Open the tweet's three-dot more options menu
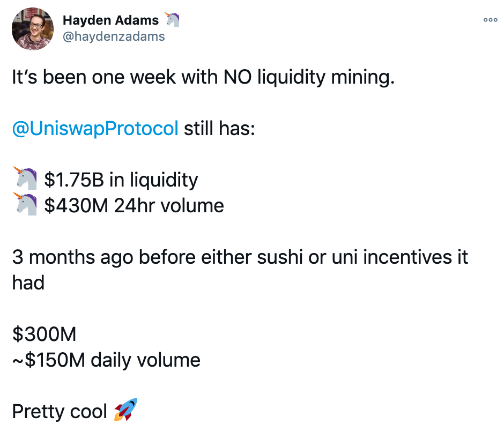 pyautogui.click(x=491, y=20)
